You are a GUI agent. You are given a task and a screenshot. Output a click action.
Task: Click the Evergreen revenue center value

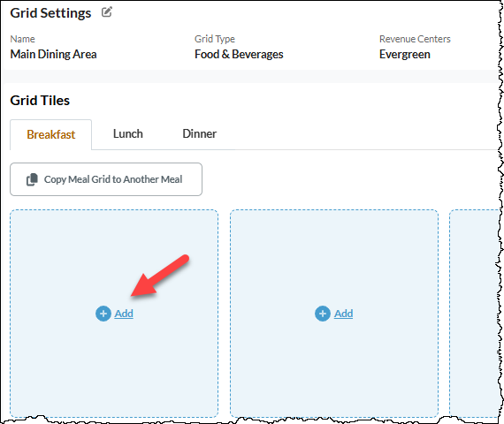point(405,54)
